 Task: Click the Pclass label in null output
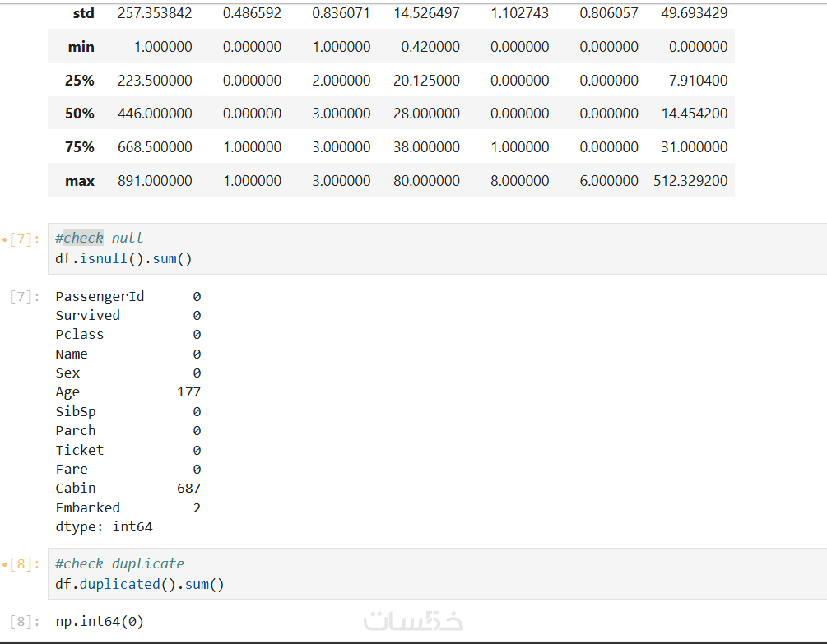point(80,335)
